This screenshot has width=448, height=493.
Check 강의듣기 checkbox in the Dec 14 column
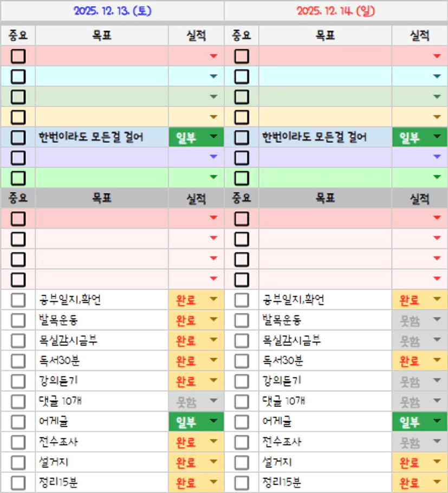pos(242,381)
